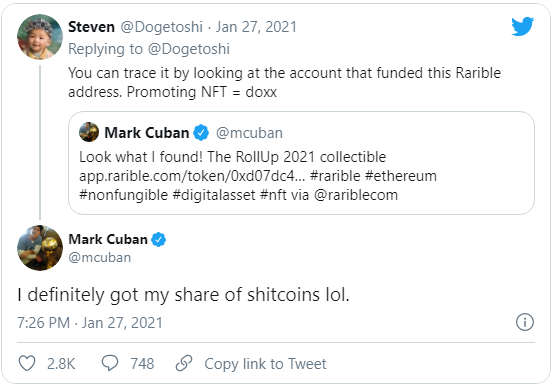Open the #nonfungible hashtag
The image size is (553, 388).
pos(123,195)
